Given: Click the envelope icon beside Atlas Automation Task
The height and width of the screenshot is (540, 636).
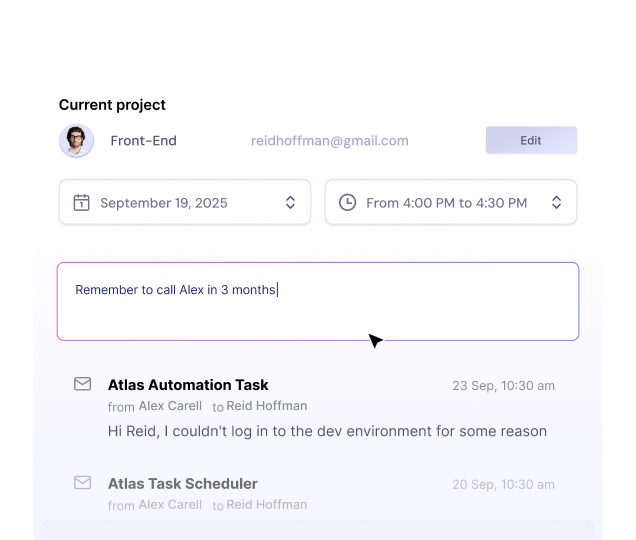Looking at the screenshot, I should [x=83, y=384].
